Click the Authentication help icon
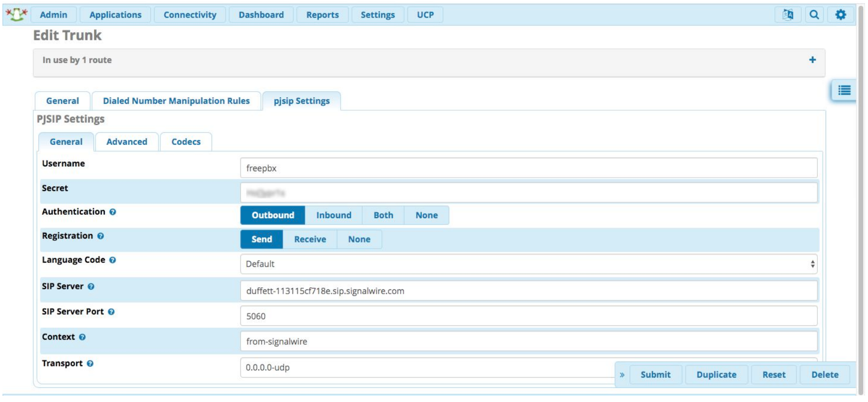 pos(113,212)
